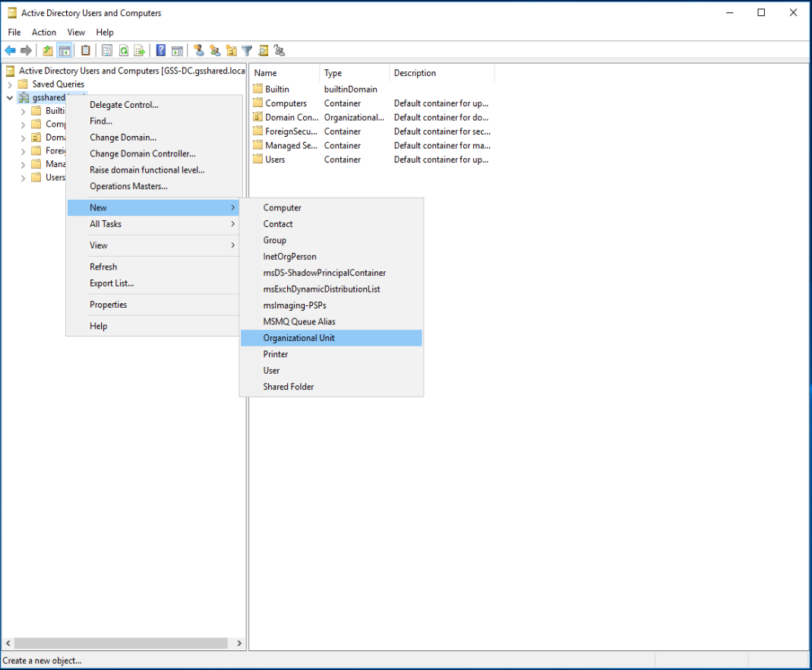
Task: Open the Action menu in menu bar
Action: pos(44,32)
